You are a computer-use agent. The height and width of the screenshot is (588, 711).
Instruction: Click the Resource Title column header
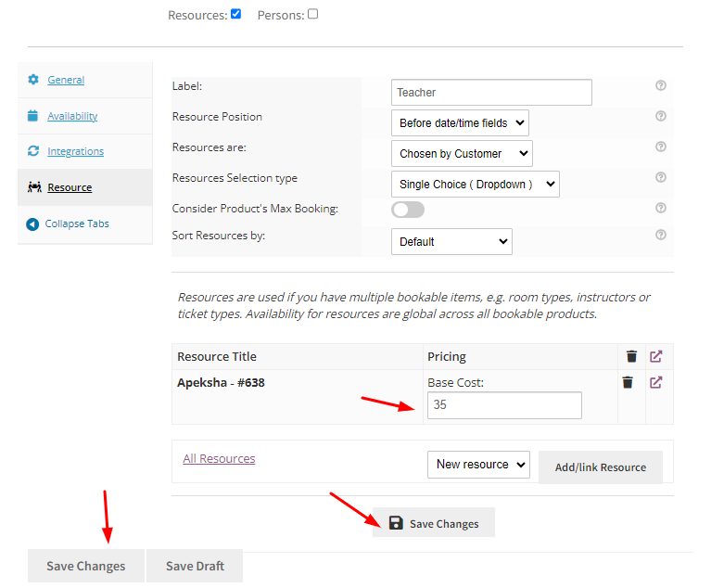tap(217, 357)
